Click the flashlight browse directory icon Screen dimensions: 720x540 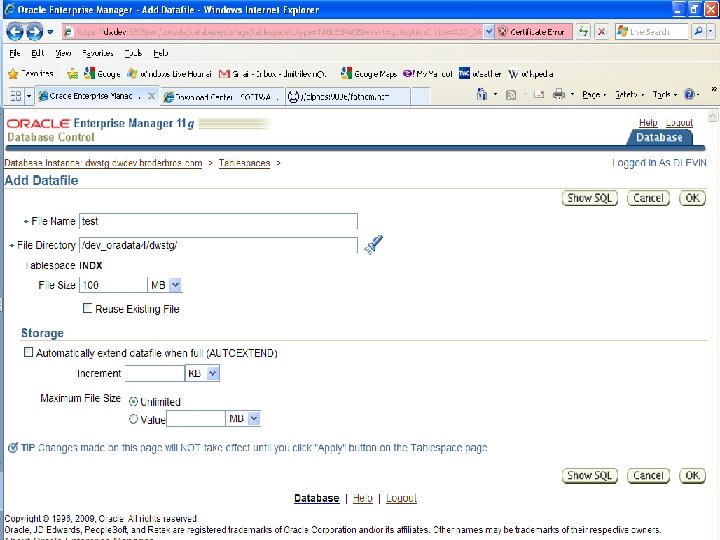[374, 244]
